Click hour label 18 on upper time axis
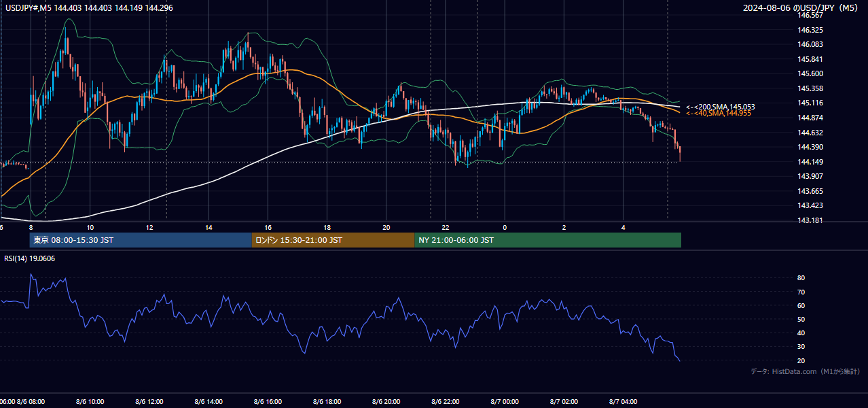This screenshot has height=408, width=868. click(x=327, y=227)
